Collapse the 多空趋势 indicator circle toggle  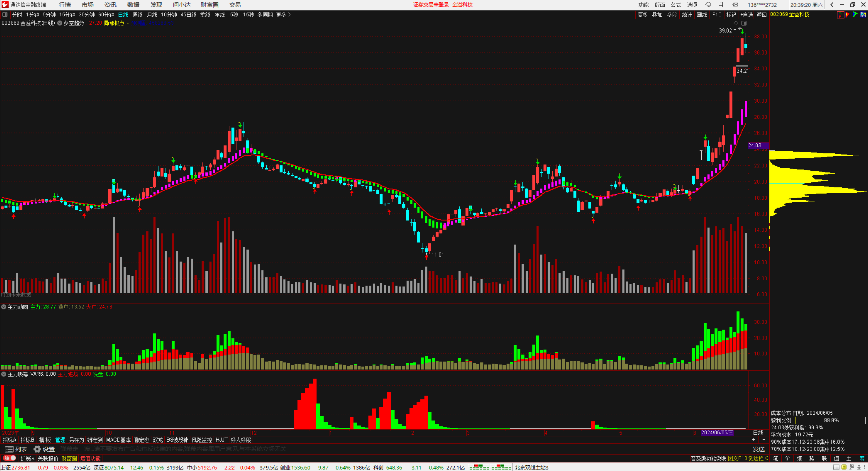[60, 23]
